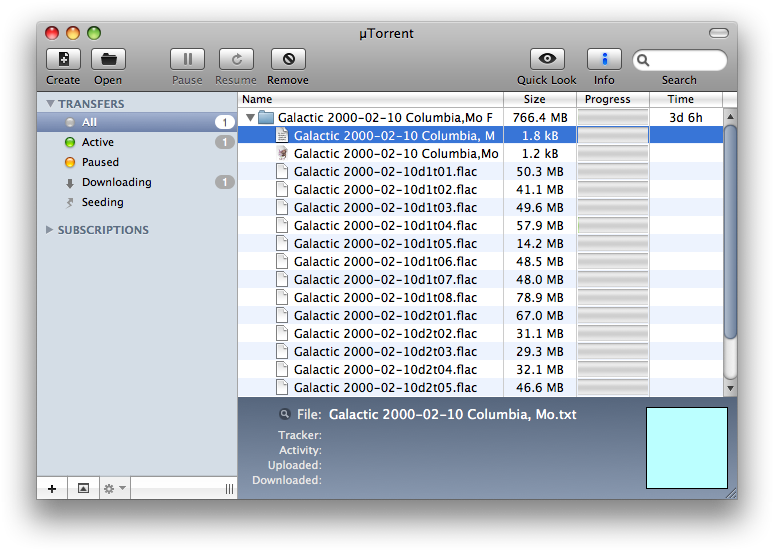This screenshot has height=550, width=773.
Task: Click the magnifier icon beside File label
Action: coord(284,414)
